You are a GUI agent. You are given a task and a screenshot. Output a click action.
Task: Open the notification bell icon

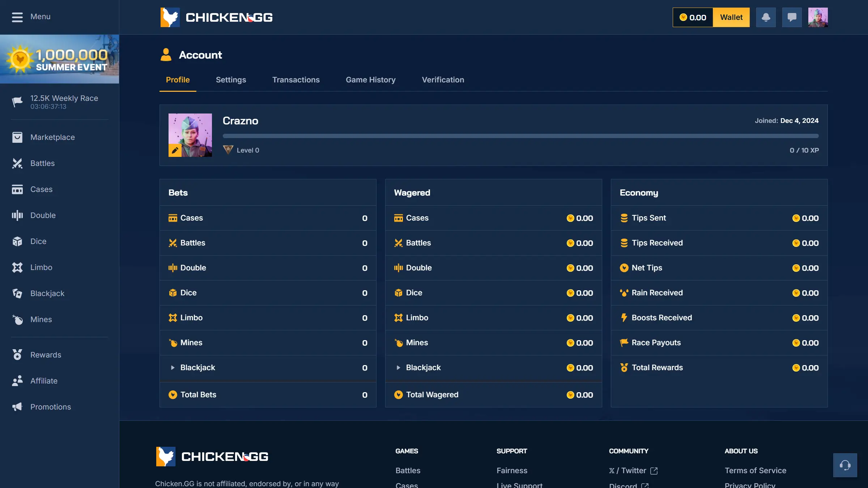click(x=766, y=17)
